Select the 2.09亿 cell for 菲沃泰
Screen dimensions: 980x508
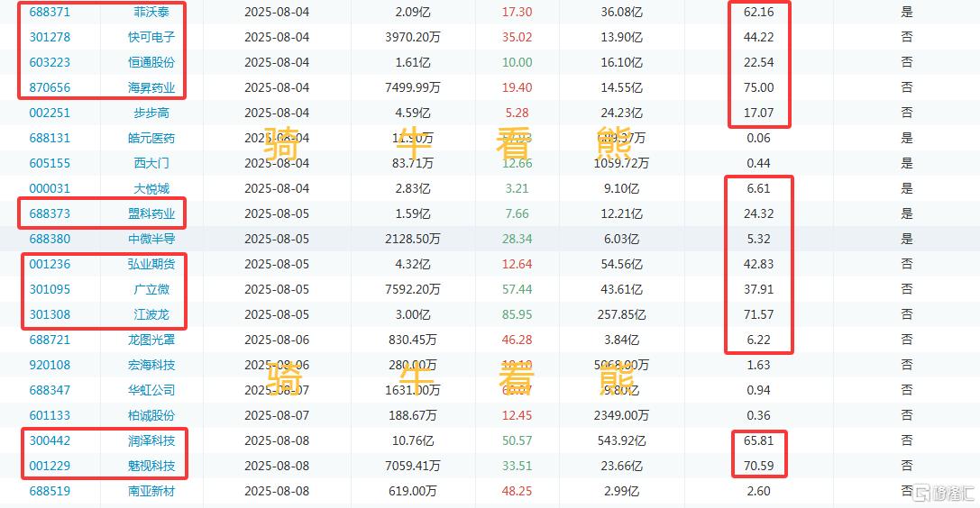pos(413,12)
